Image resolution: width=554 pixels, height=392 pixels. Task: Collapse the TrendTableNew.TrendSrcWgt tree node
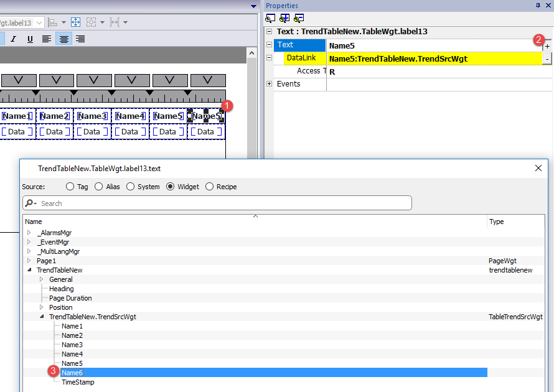click(x=42, y=317)
